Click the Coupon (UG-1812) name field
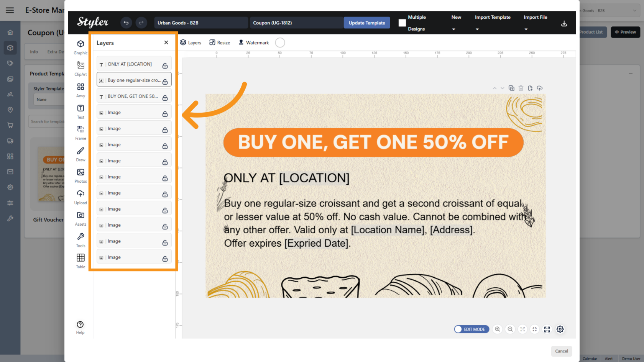The height and width of the screenshot is (362, 644). pyautogui.click(x=296, y=23)
